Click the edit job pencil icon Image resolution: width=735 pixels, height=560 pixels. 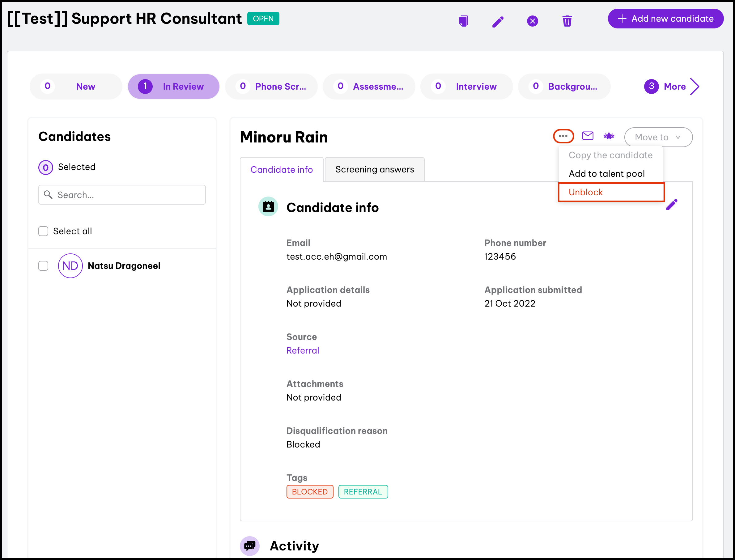click(x=498, y=22)
